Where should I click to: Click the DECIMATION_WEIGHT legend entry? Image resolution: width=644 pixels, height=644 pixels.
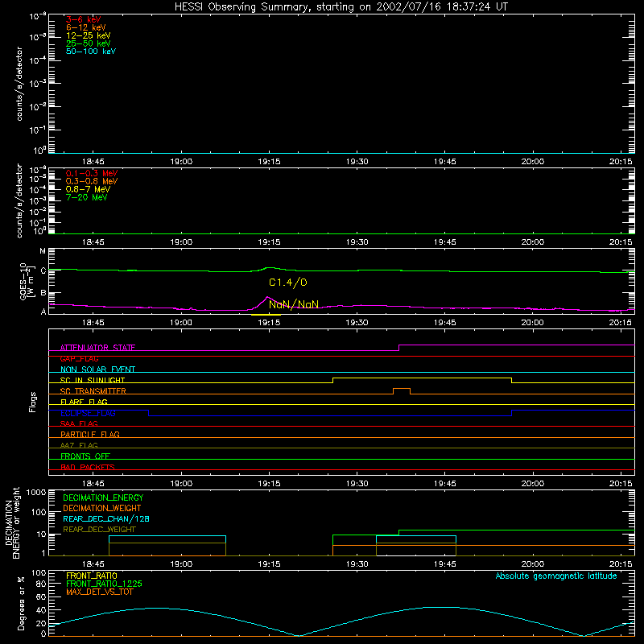point(102,508)
